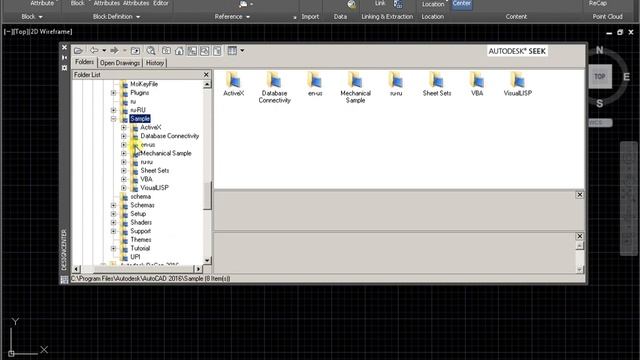This screenshot has height=360, width=640.
Task: Switch to the History tab
Action: tap(155, 63)
